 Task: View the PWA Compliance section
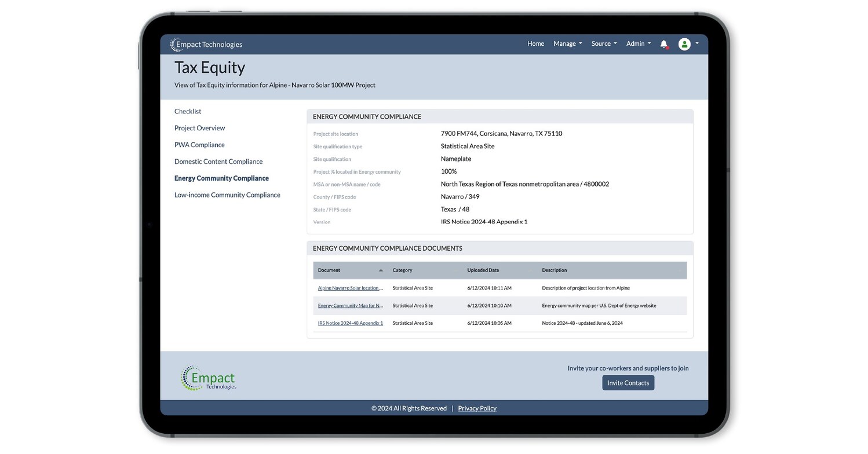(x=199, y=145)
